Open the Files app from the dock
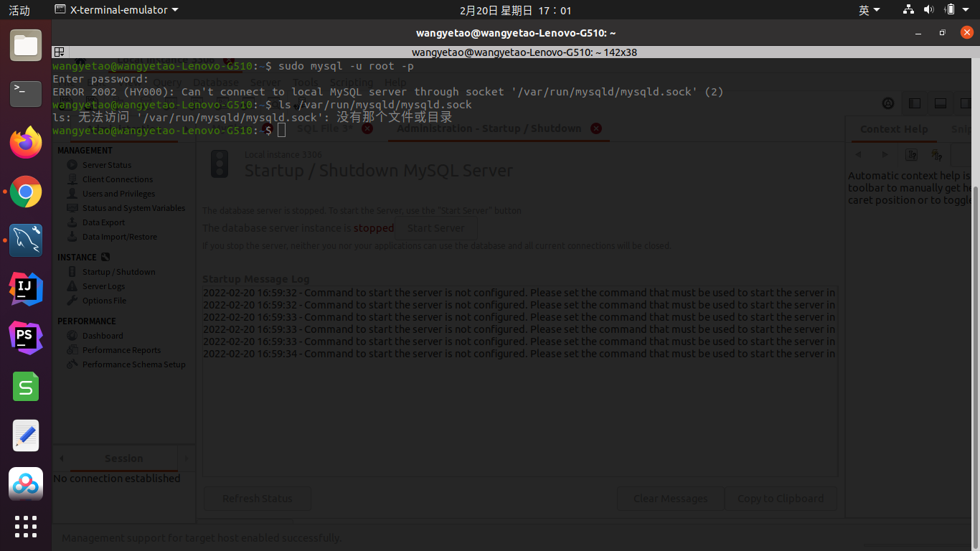 tap(26, 45)
